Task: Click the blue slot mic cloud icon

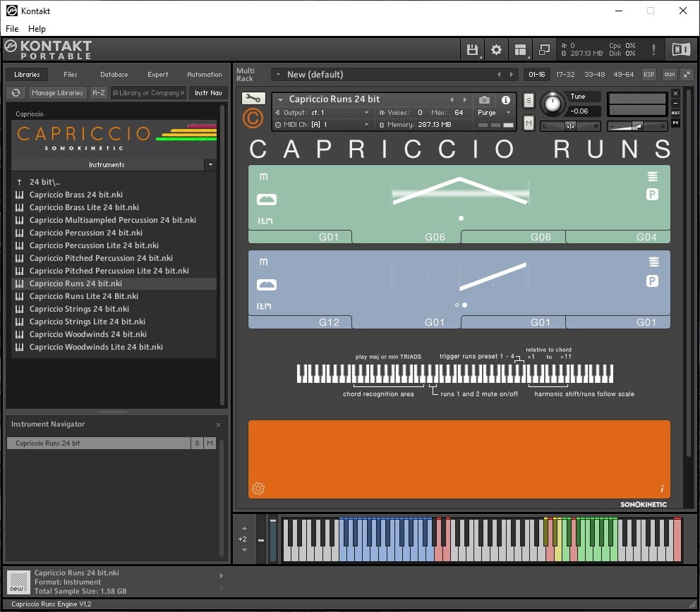Action: [267, 284]
